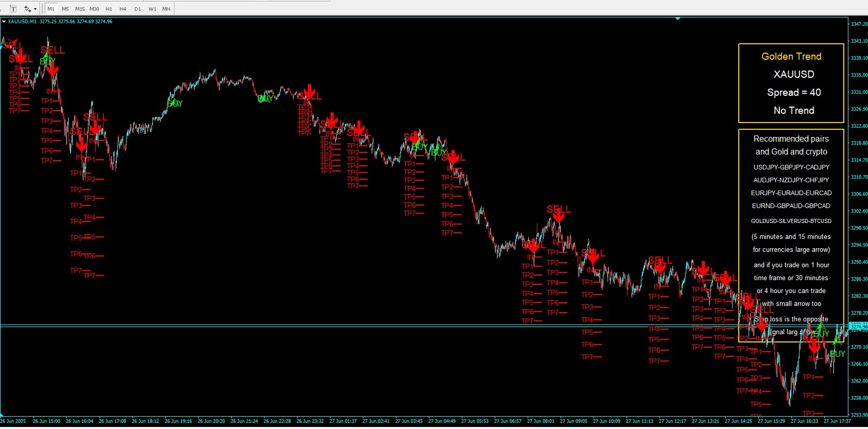Expand the XAUUSD,M1 chart title triangle
Viewport: 868px width, 429px height.
point(4,22)
